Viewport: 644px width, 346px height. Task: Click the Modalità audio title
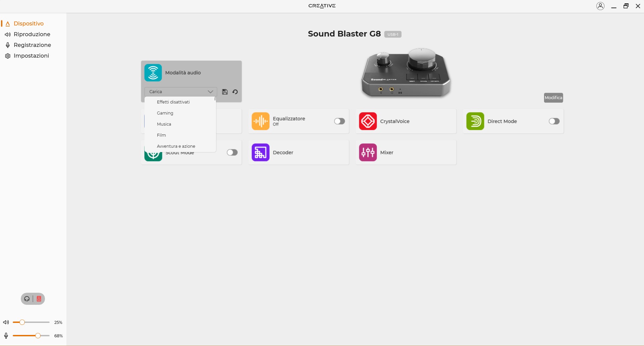183,73
